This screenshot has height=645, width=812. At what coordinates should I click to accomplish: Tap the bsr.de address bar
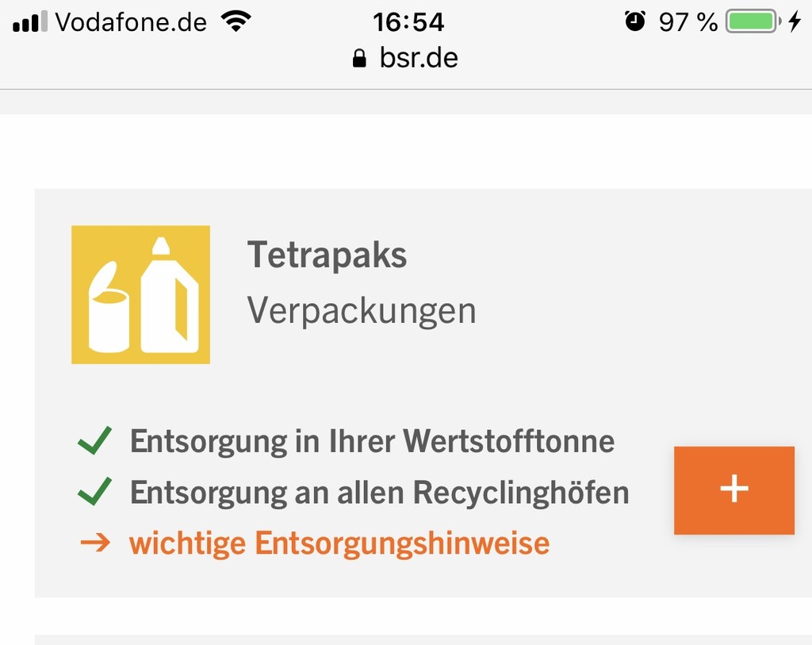tap(406, 57)
